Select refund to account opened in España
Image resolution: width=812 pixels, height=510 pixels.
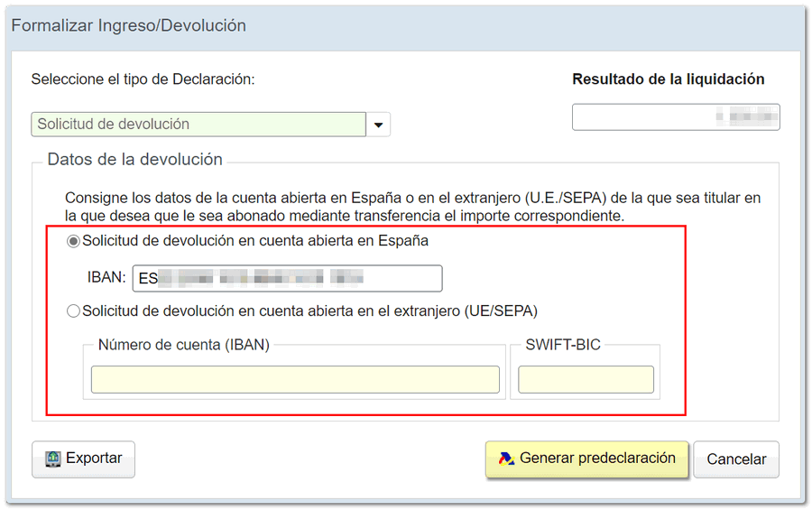click(74, 242)
